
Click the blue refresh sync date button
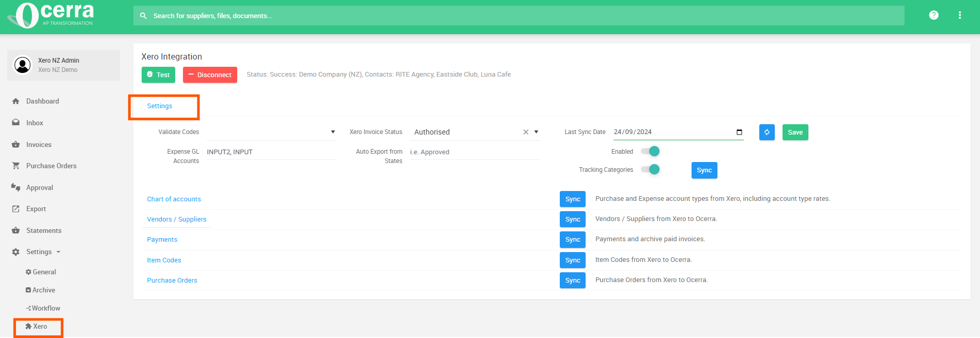(x=767, y=133)
